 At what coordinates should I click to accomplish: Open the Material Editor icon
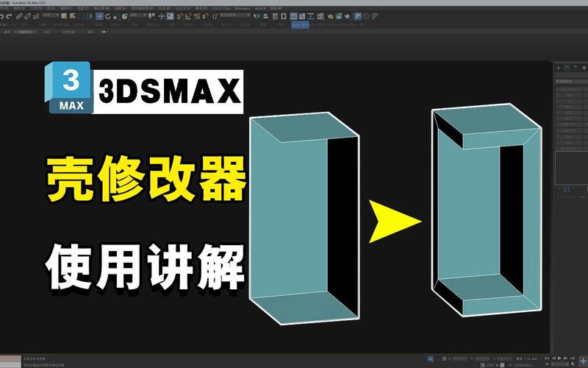click(320, 16)
